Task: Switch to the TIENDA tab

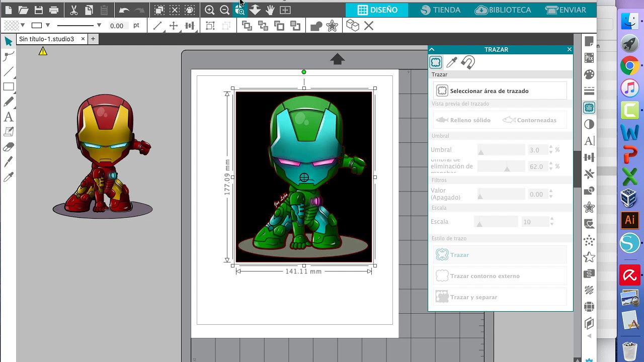Action: [440, 10]
